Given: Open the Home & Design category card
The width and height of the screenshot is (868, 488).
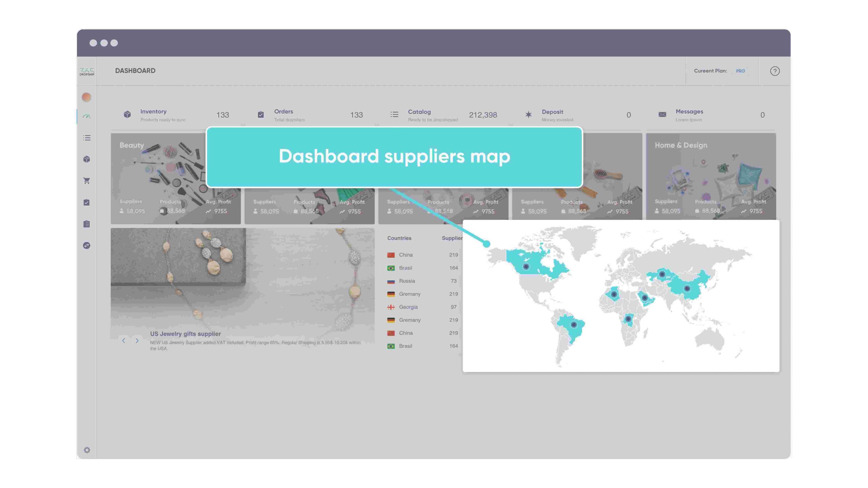Looking at the screenshot, I should pos(711,176).
